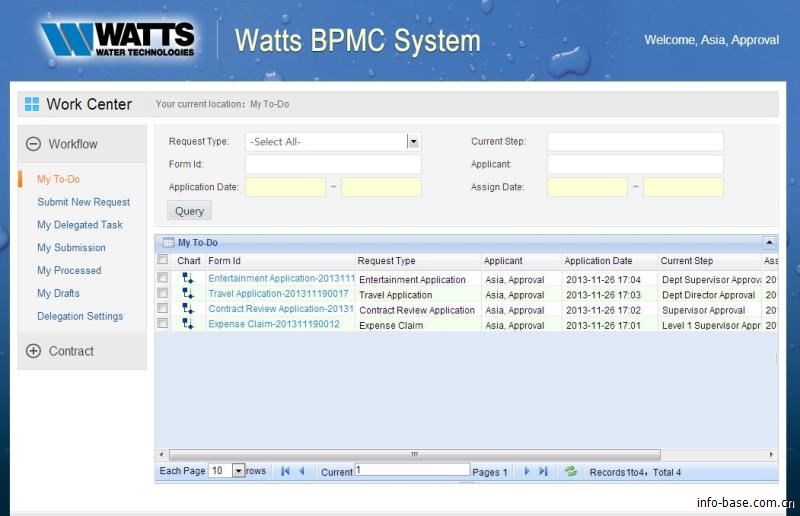Click the My To-Do panel table icon
The height and width of the screenshot is (516, 800).
(168, 242)
